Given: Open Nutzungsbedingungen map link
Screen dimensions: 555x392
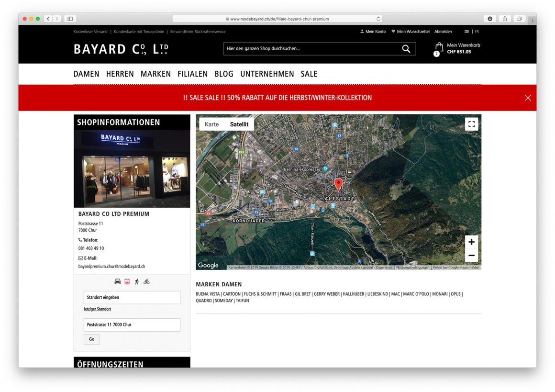Looking at the screenshot, I should pyautogui.click(x=413, y=268).
